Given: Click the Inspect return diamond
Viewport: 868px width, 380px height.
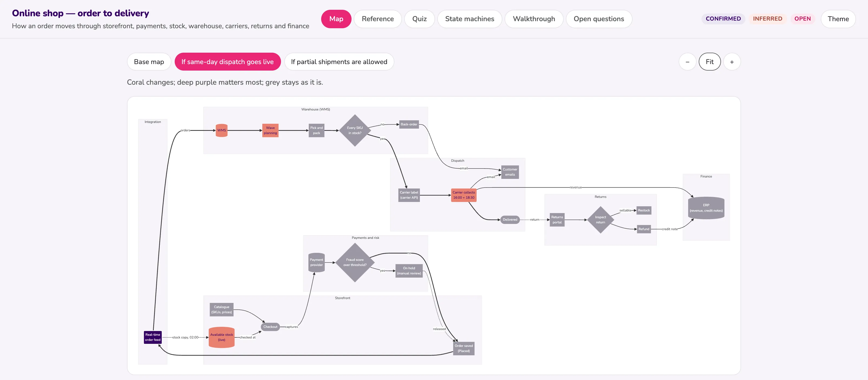Looking at the screenshot, I should (600, 220).
